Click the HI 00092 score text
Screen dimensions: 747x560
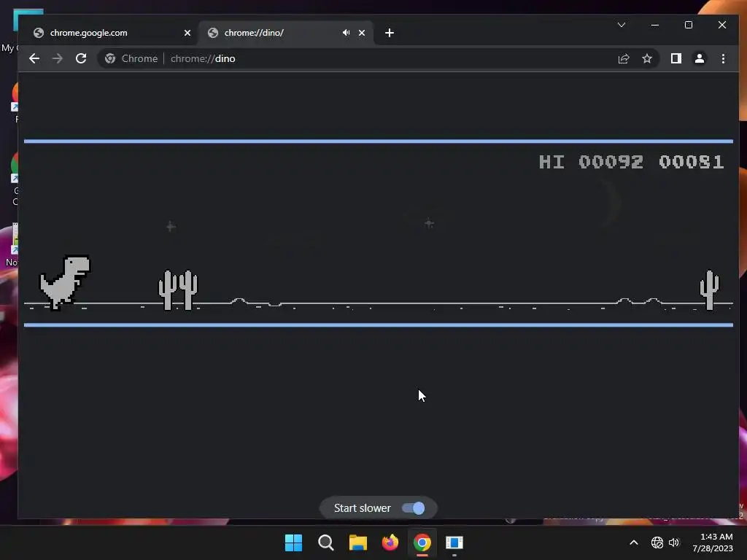(591, 162)
